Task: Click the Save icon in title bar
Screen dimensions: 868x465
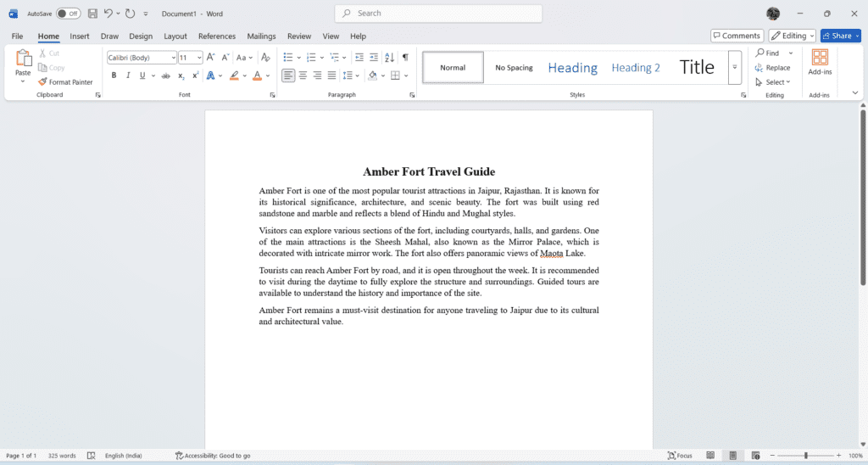Action: [x=92, y=14]
